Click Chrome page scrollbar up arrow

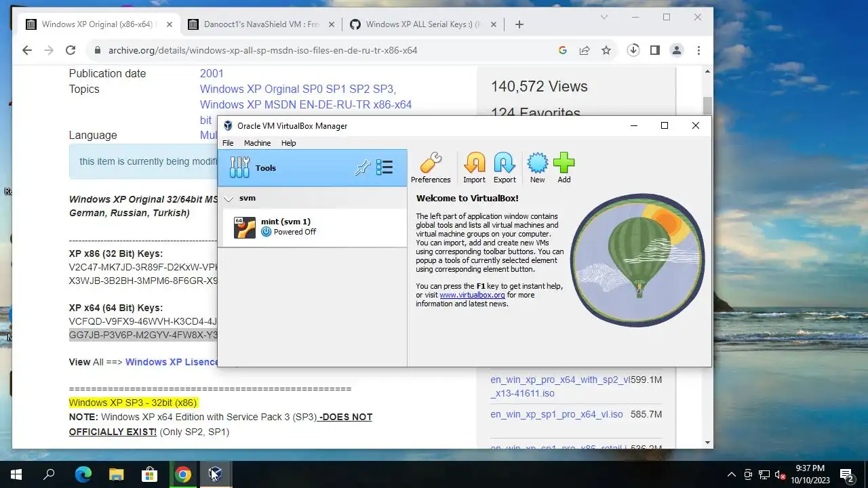pos(708,71)
